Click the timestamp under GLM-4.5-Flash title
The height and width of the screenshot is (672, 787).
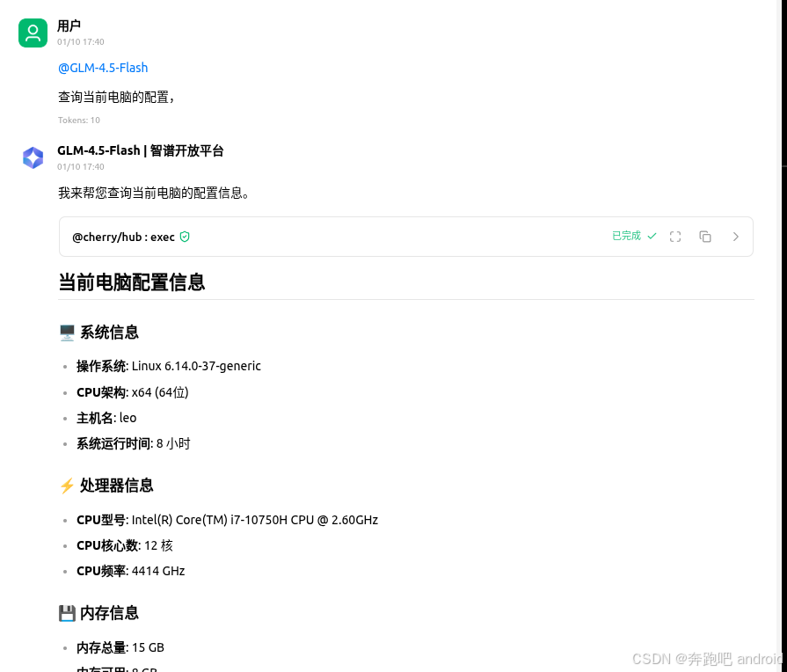81,167
